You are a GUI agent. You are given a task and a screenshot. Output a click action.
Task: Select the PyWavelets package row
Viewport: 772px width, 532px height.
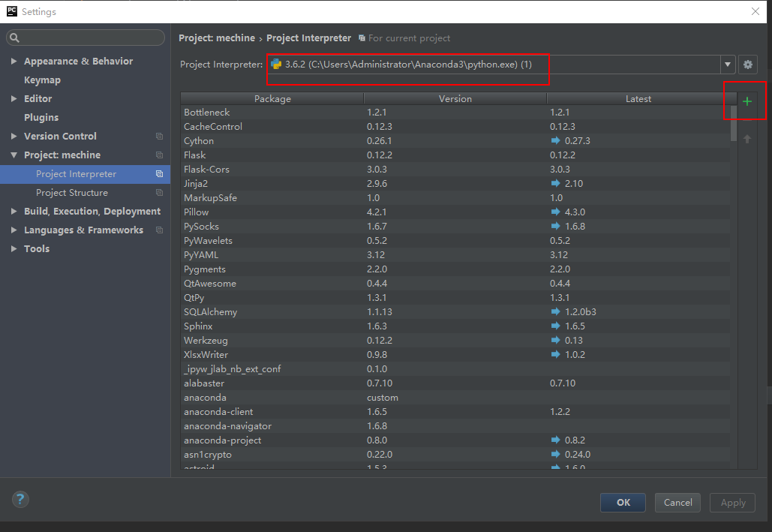(455, 241)
